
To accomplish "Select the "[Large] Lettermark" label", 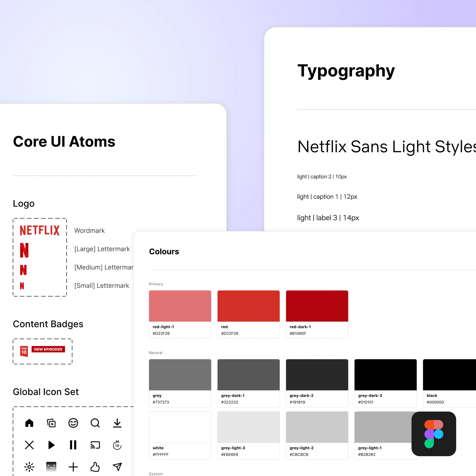I will [102, 249].
